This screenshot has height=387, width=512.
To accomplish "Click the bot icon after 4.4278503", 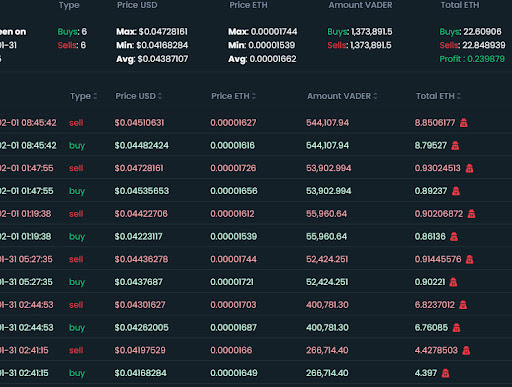I will (466, 350).
